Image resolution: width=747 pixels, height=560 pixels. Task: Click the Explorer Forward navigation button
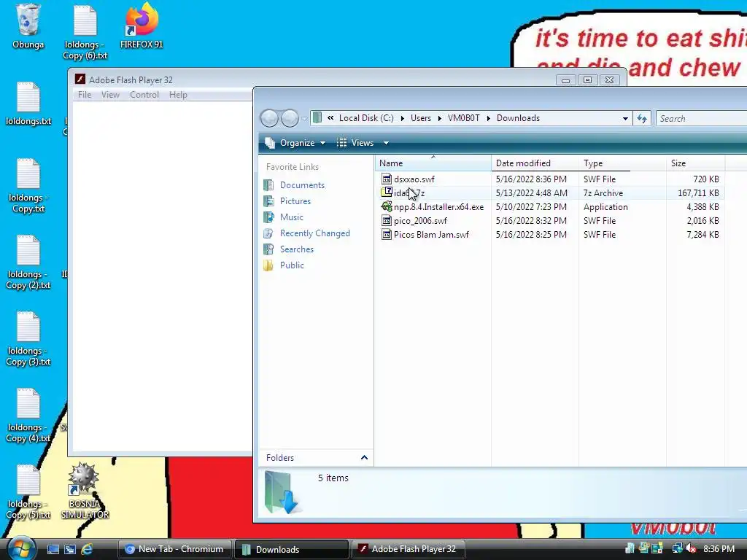point(289,118)
